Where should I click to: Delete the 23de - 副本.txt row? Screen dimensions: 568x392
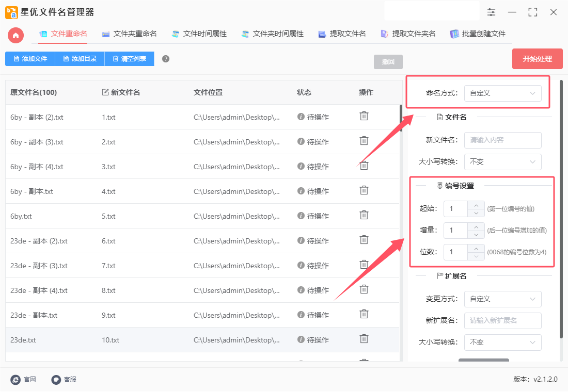coord(364,314)
